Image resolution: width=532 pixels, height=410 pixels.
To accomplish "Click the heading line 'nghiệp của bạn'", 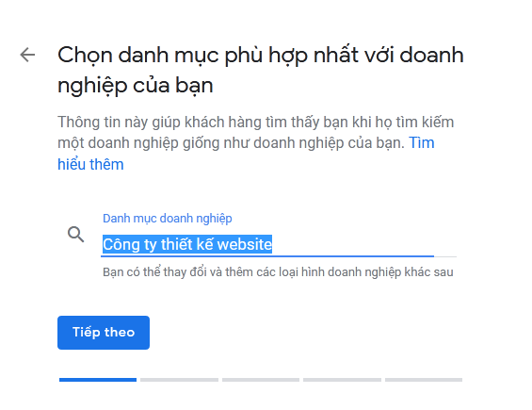I will pyautogui.click(x=136, y=86).
